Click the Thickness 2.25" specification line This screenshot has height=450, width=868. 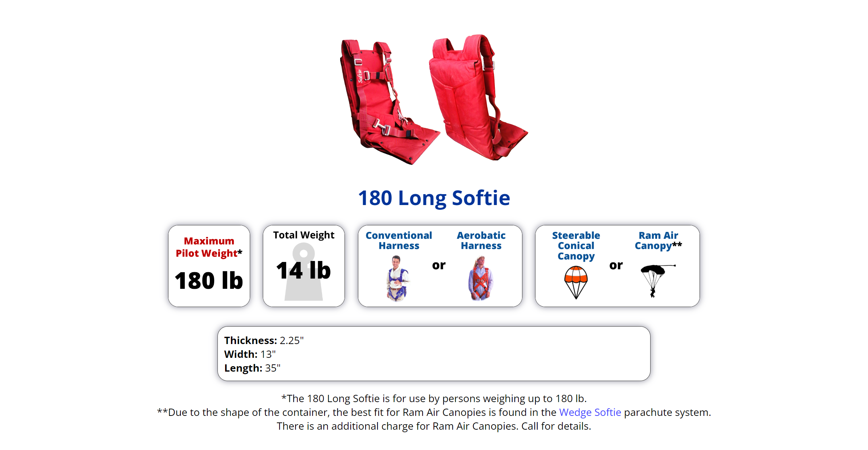pyautogui.click(x=264, y=340)
